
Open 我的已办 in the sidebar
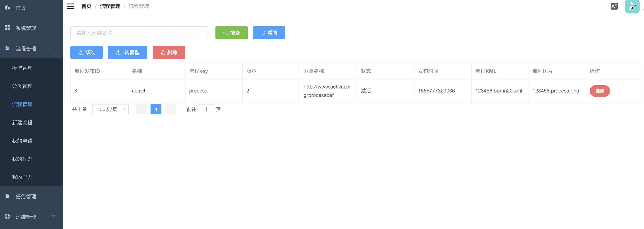click(32, 177)
